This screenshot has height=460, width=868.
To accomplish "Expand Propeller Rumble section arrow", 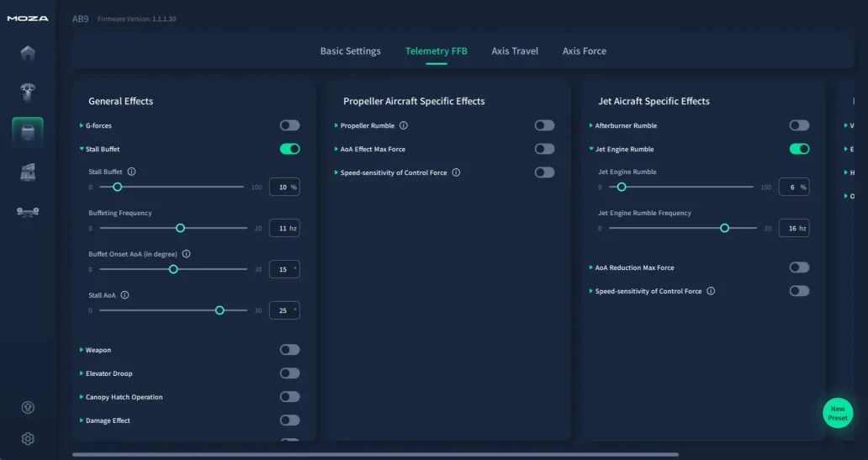I will (336, 125).
